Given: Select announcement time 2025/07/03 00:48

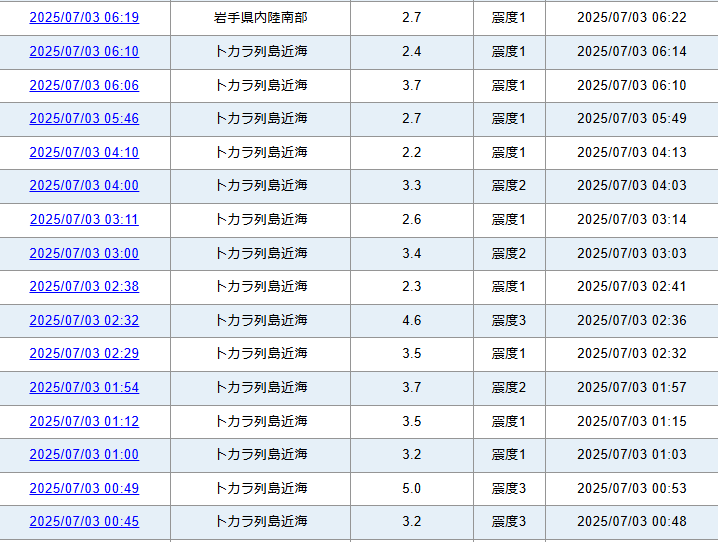Looking at the screenshot, I should 632,521.
